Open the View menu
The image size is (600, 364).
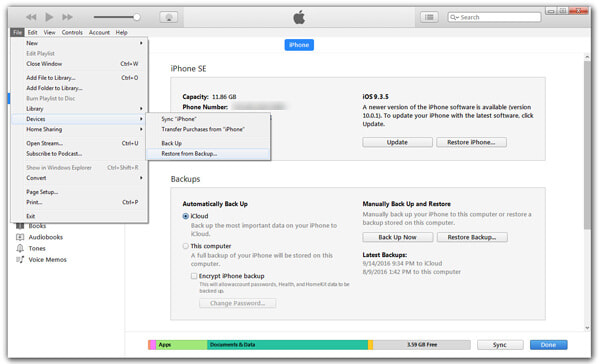tap(49, 33)
